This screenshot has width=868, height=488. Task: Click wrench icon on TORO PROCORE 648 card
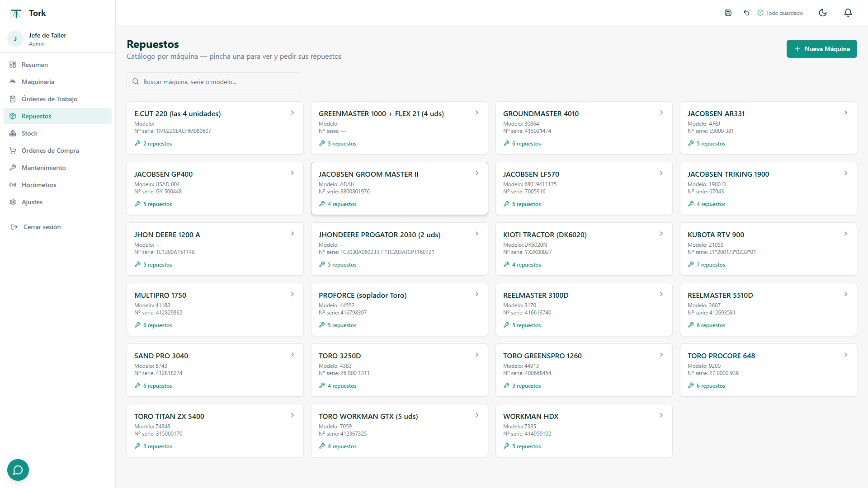pos(691,385)
